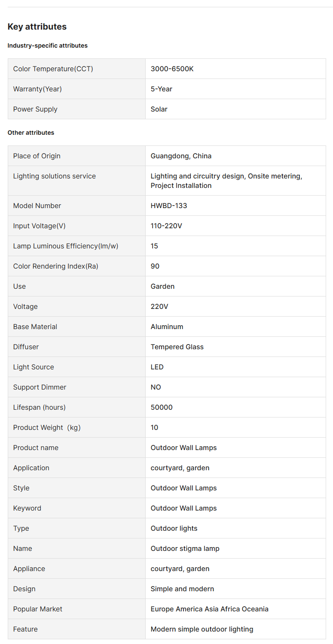Select the Lifespan value 50000

162,407
